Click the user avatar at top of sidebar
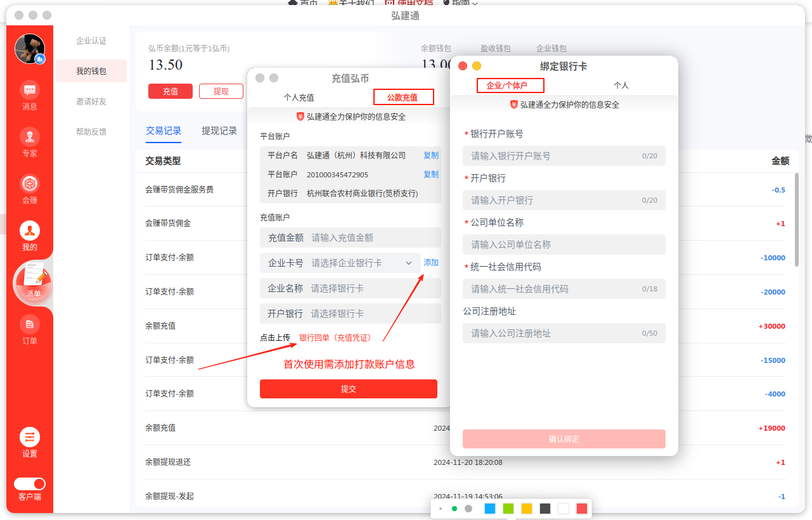 pos(30,49)
